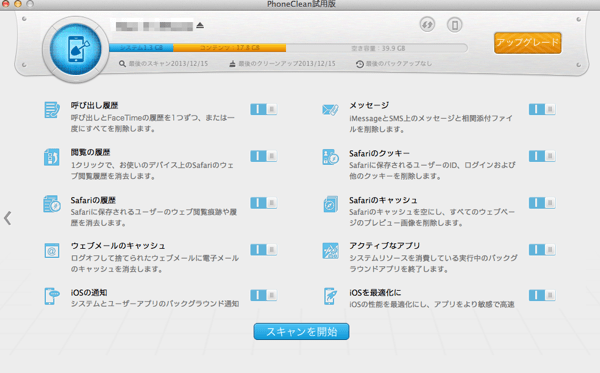Click the 閲覧の履歴 browsing history icon
This screenshot has width=600, height=373.
[52, 157]
